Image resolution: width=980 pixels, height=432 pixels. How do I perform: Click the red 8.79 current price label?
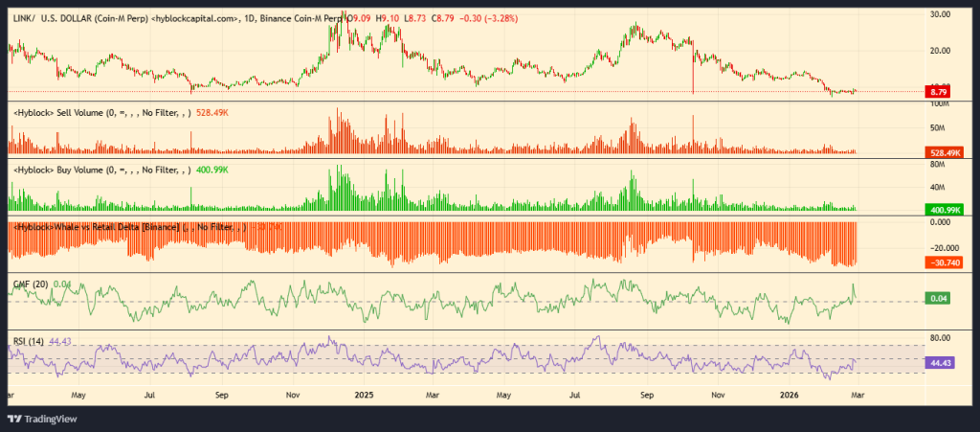coord(937,92)
